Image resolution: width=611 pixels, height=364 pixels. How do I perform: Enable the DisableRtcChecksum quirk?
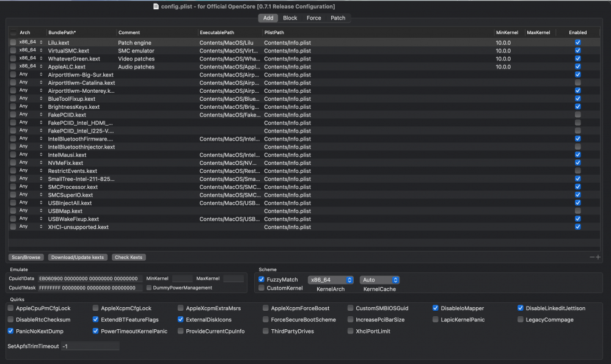[10, 319]
